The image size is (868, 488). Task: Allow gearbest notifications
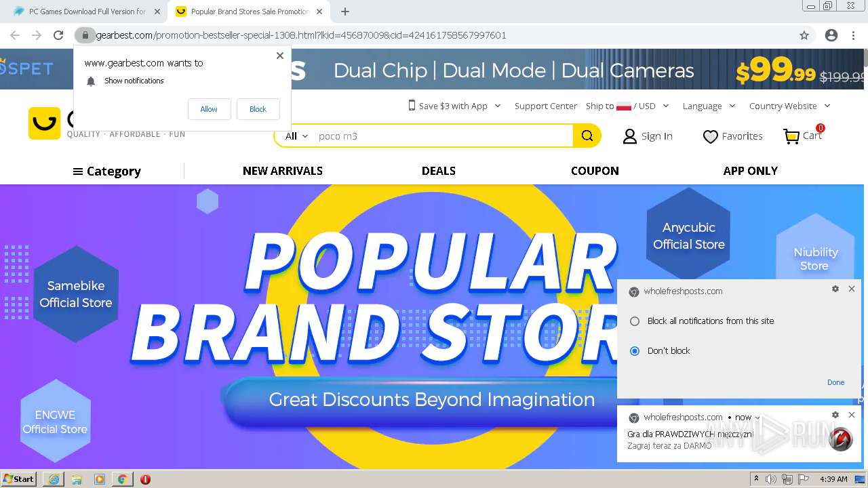[209, 109]
